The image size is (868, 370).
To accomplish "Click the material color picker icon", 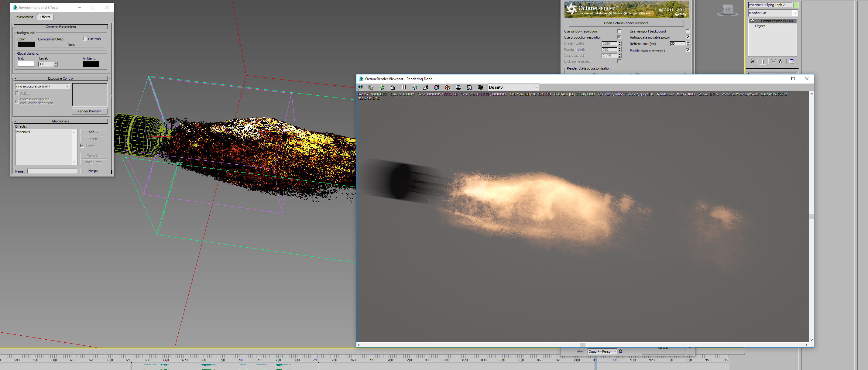I will click(436, 87).
